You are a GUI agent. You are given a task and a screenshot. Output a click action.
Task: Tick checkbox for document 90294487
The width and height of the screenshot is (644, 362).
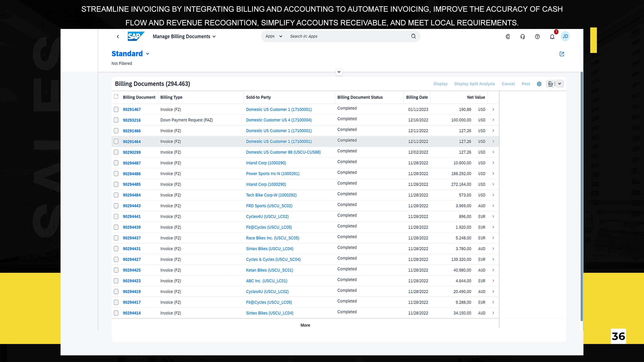(116, 163)
